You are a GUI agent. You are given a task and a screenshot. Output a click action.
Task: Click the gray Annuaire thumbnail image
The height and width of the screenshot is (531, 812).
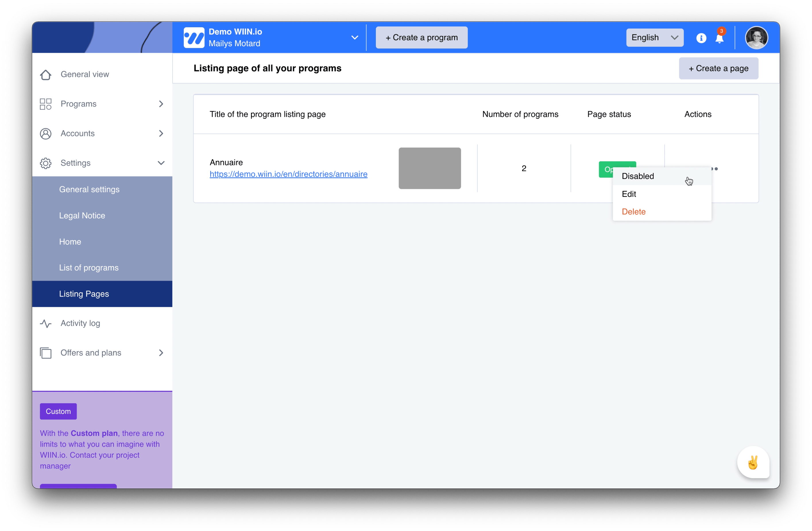(x=430, y=168)
